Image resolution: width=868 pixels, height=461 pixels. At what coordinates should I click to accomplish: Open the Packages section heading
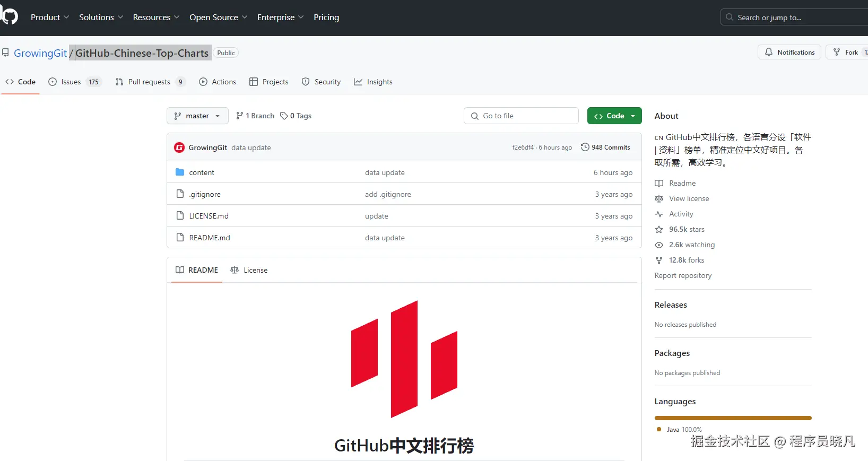(672, 353)
